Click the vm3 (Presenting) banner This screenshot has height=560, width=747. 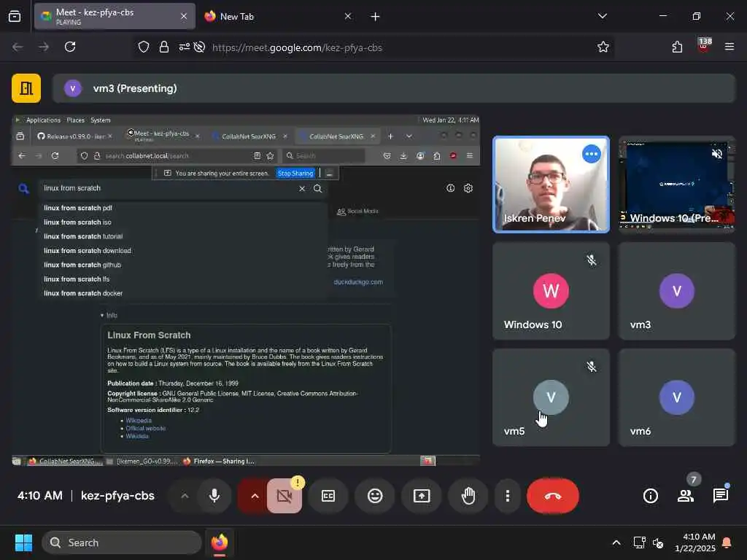393,88
